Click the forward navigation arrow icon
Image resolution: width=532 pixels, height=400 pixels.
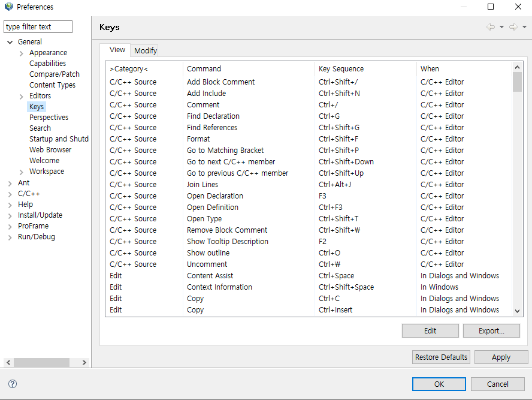coord(513,27)
